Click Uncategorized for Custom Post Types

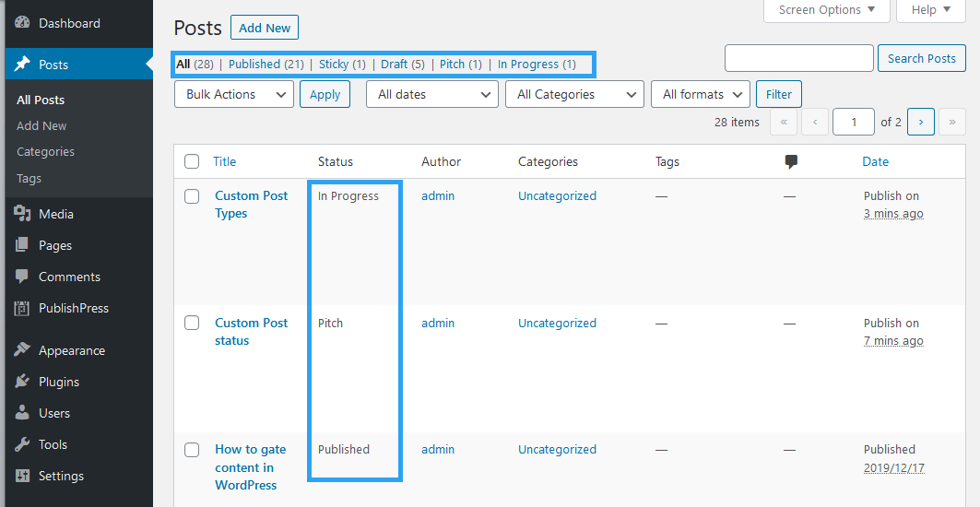pyautogui.click(x=557, y=196)
